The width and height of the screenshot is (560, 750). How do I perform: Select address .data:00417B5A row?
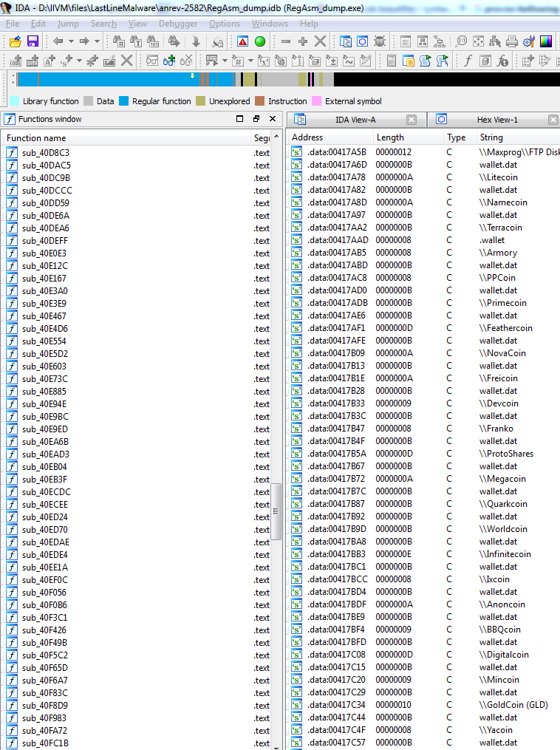(425, 454)
